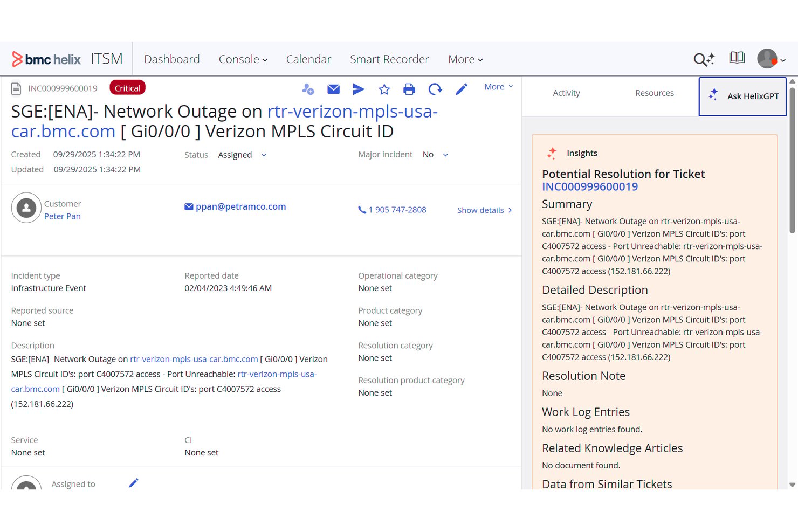Click the Resolution category None set value
The height and width of the screenshot is (532, 798).
coord(375,358)
